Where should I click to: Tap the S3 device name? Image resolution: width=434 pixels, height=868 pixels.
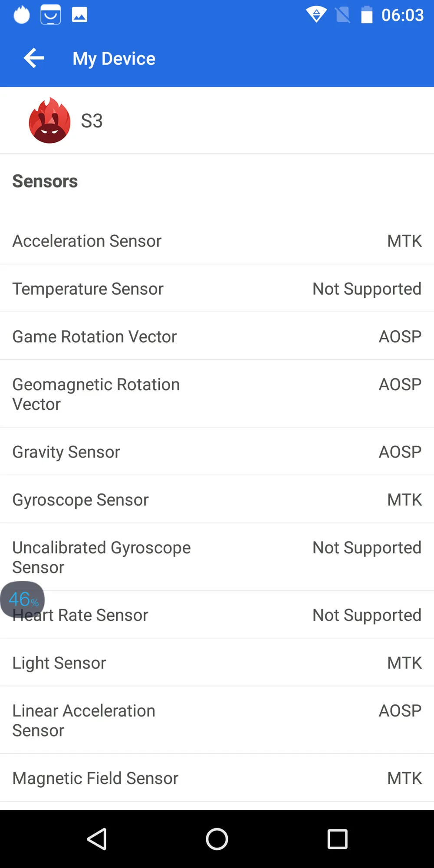[x=92, y=121]
